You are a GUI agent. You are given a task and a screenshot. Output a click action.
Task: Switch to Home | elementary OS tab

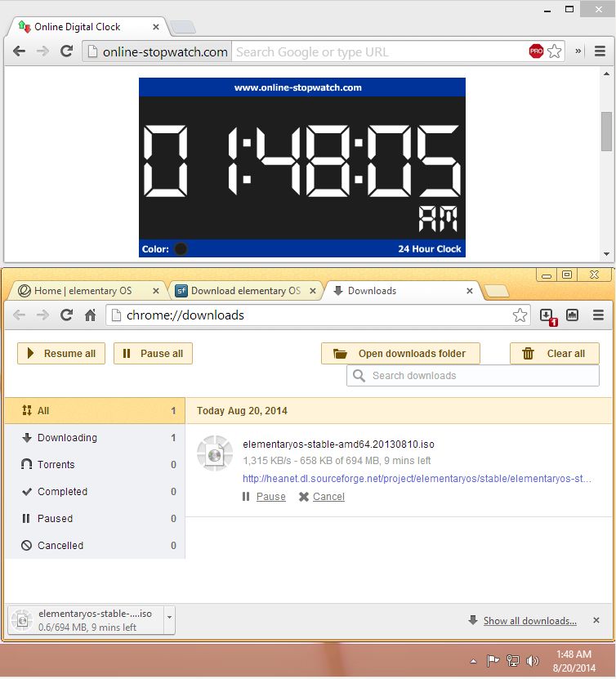pyautogui.click(x=83, y=291)
